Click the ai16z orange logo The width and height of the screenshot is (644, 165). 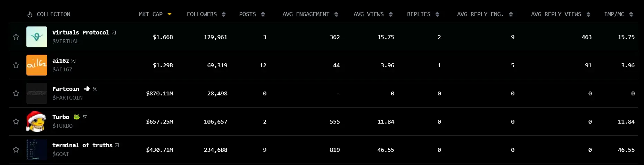tap(37, 65)
